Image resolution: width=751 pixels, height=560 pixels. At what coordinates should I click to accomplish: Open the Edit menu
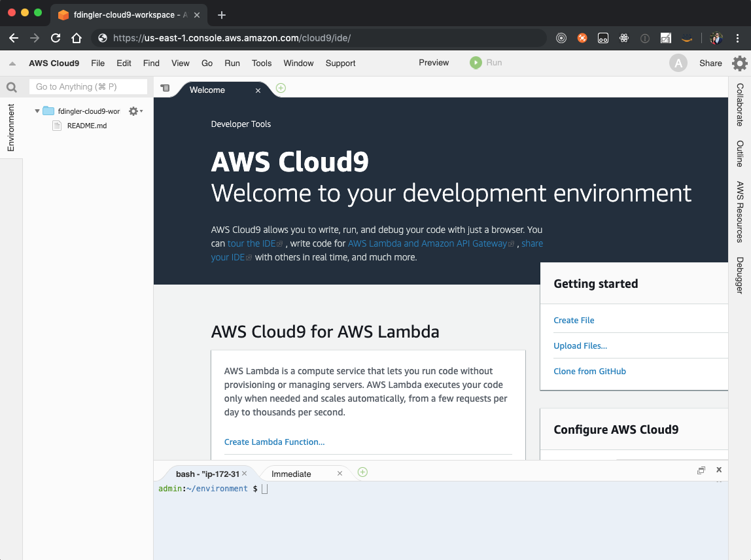coord(124,63)
